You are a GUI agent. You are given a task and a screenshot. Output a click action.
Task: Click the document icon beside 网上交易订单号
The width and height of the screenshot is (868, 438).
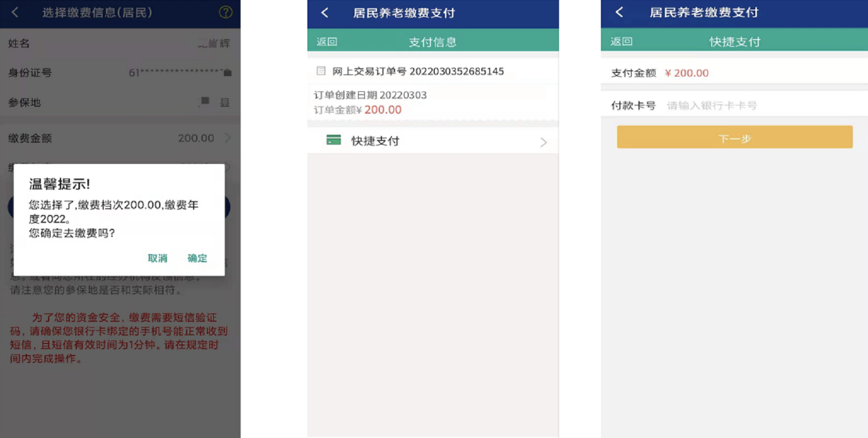[321, 71]
